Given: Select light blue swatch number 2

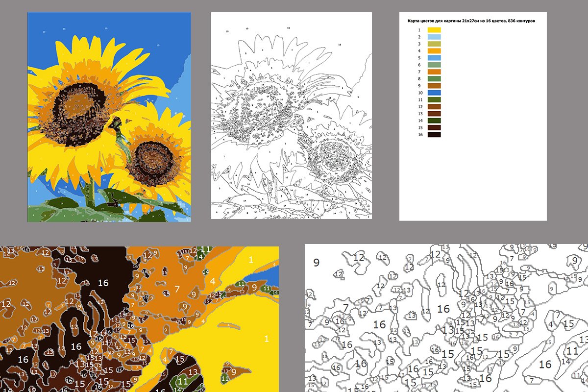Looking at the screenshot, I should (434, 37).
